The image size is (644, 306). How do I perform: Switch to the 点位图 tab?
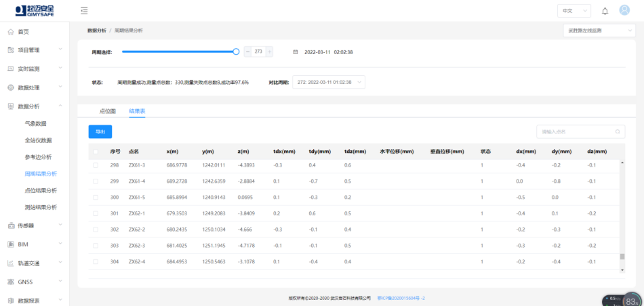[108, 111]
